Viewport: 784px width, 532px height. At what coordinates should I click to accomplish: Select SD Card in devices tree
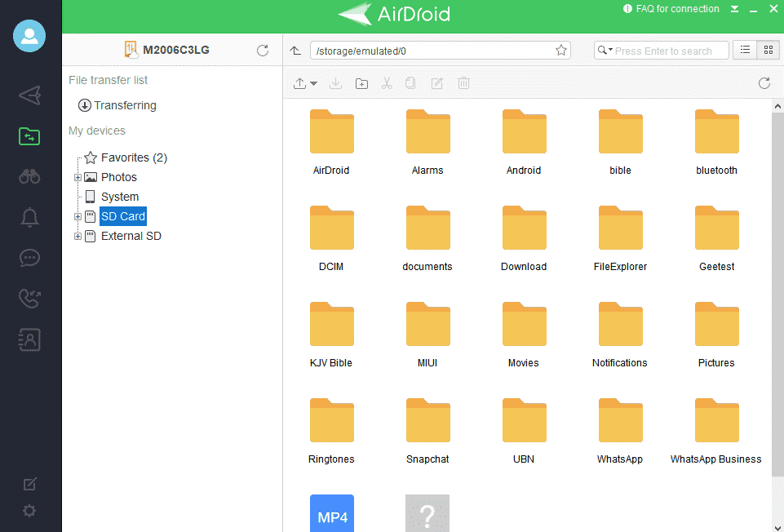[x=122, y=216]
